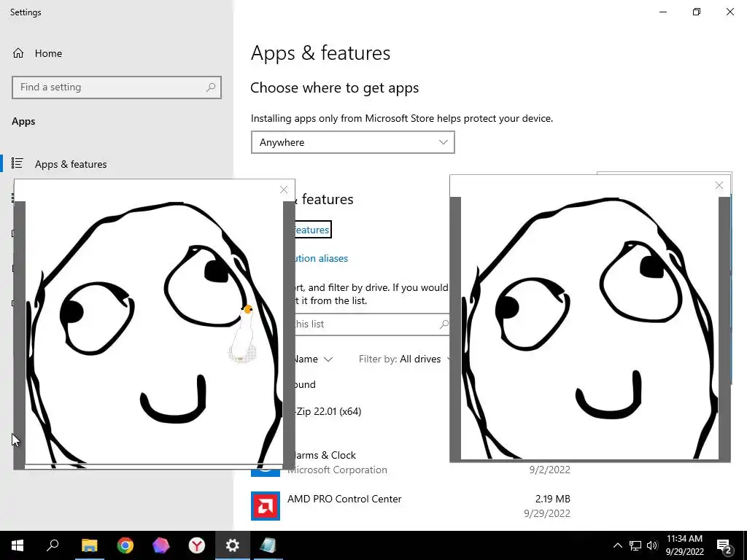Click the goose on left meme
Image resolution: width=747 pixels, height=560 pixels.
click(x=244, y=335)
